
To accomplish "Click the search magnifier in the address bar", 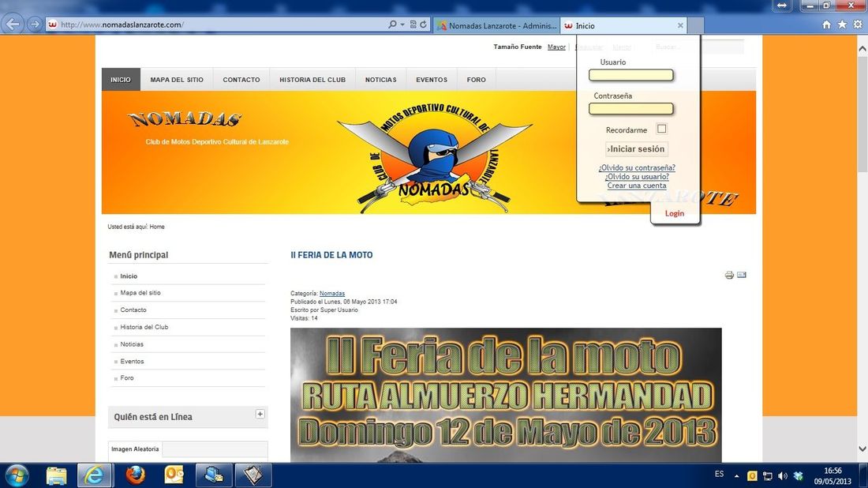I will 392,24.
